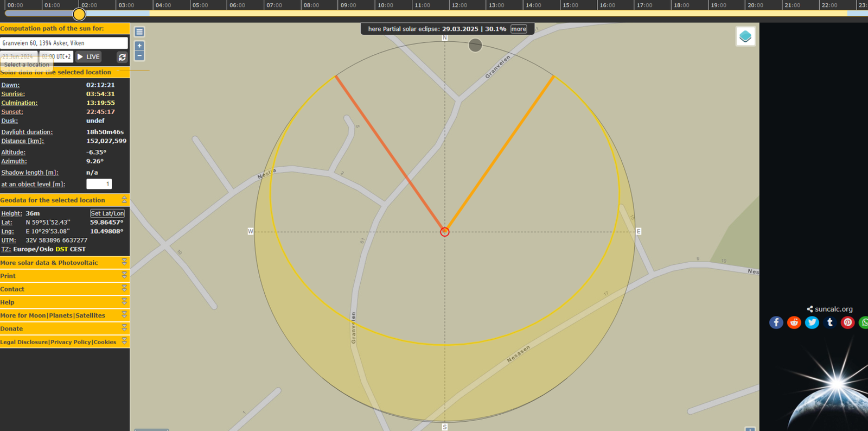Click the culmination value 13:19:55
868x431 pixels.
coord(100,103)
